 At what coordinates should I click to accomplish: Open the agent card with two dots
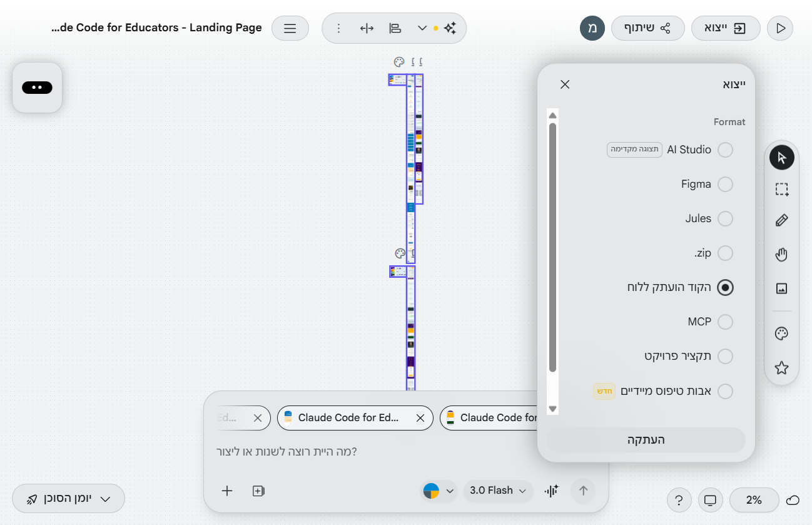[x=37, y=88]
